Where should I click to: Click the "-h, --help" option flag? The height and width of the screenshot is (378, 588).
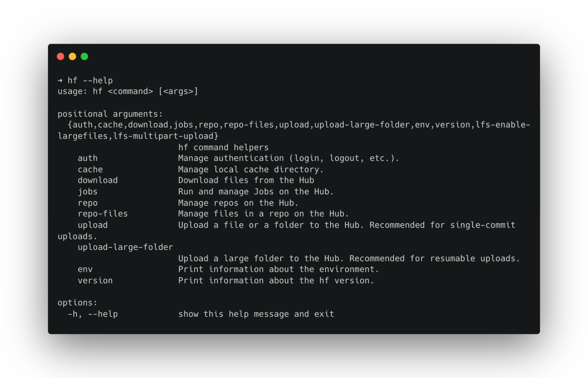(93, 314)
